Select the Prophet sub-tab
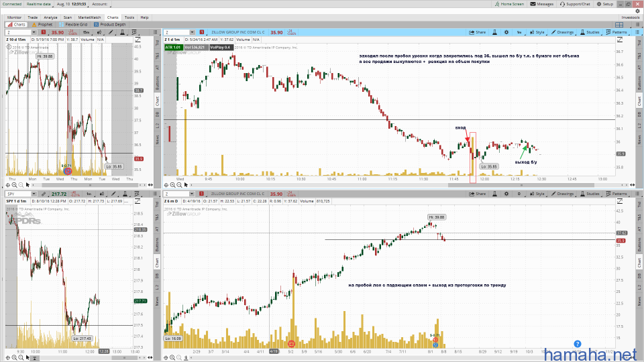This screenshot has height=362, width=644. tap(42, 25)
